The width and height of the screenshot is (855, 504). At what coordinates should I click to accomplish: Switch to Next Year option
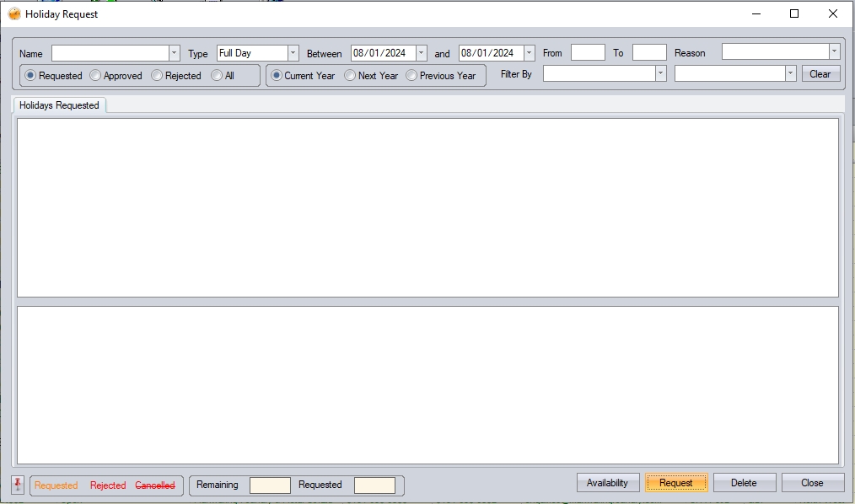point(350,76)
